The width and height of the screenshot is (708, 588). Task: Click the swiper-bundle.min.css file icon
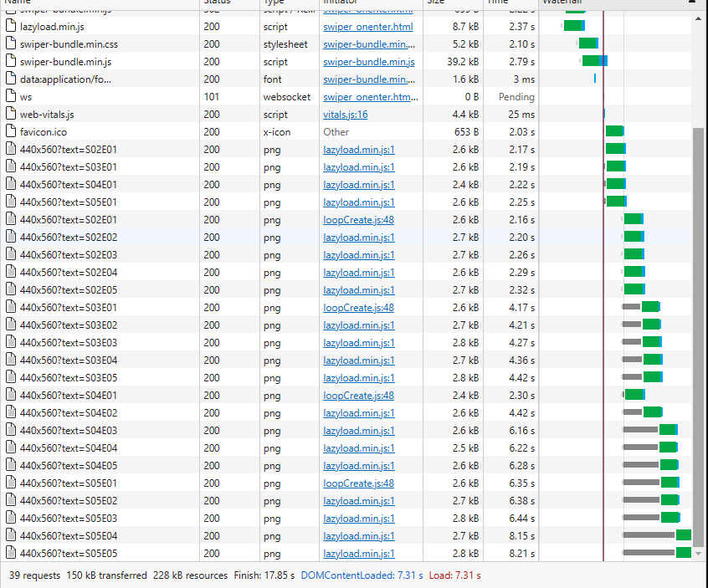pyautogui.click(x=11, y=43)
